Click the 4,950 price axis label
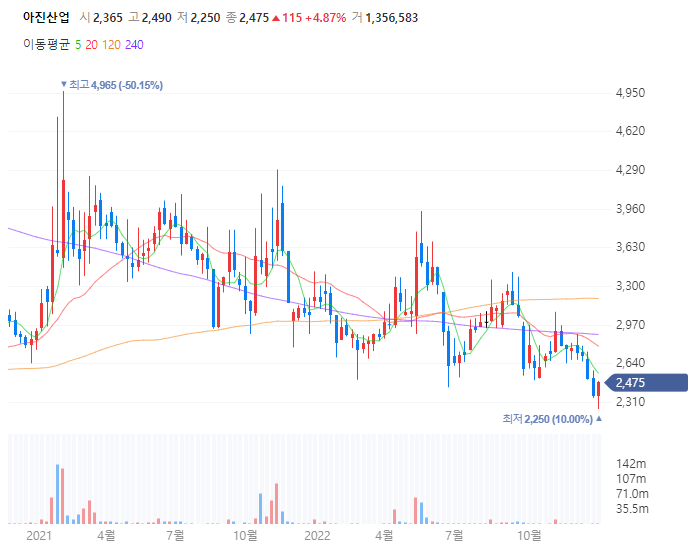This screenshot has height=549, width=695. tap(630, 93)
